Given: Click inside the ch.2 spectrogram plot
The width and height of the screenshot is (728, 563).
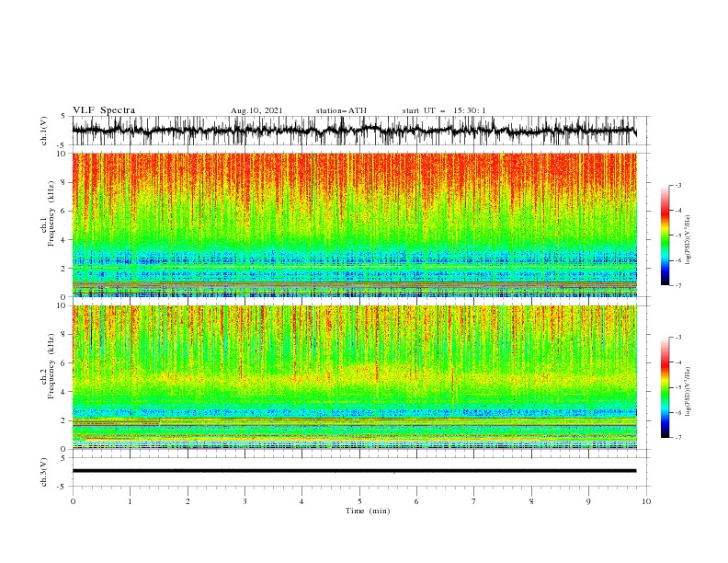Looking at the screenshot, I should tap(354, 377).
